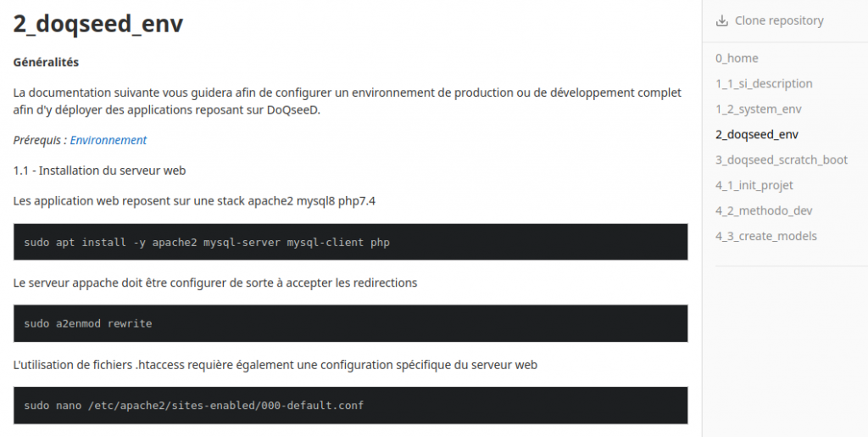Open the Clone repository link text

pos(779,20)
